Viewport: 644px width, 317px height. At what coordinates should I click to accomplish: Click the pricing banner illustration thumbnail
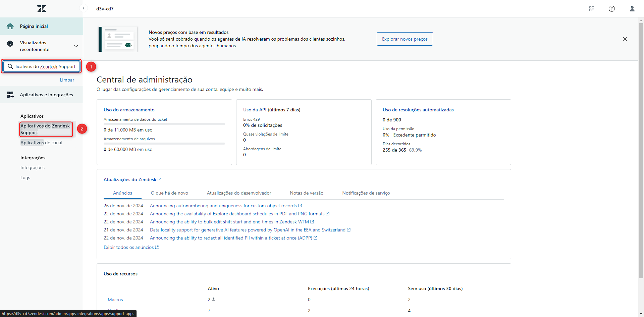[x=118, y=39]
